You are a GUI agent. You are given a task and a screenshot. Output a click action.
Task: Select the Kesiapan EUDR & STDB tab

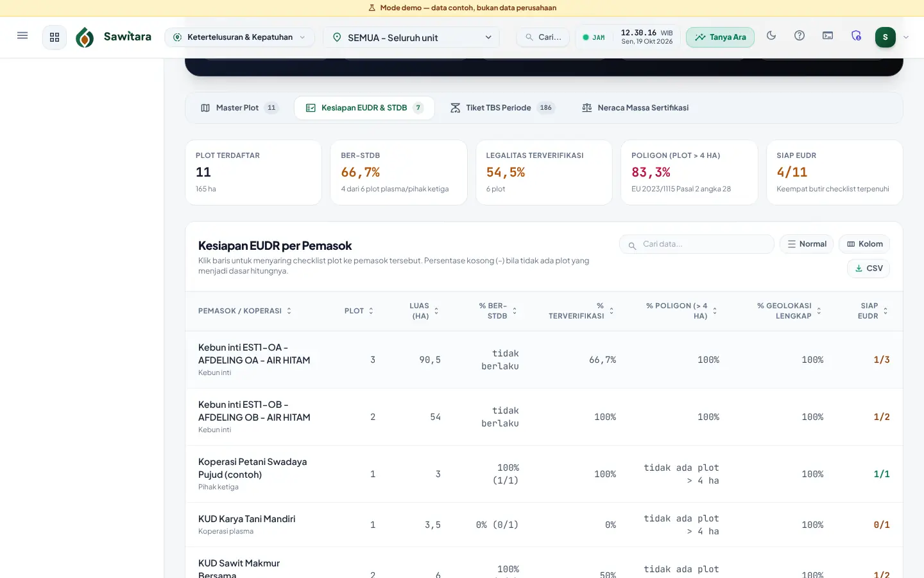pyautogui.click(x=364, y=108)
